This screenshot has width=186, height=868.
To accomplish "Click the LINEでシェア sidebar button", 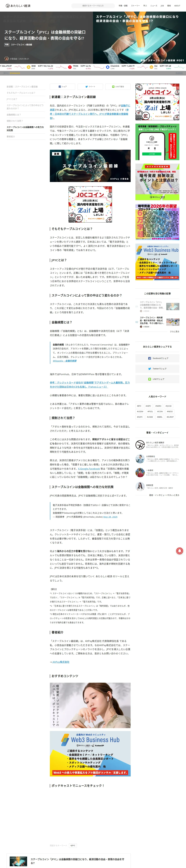I will click(x=157, y=379).
